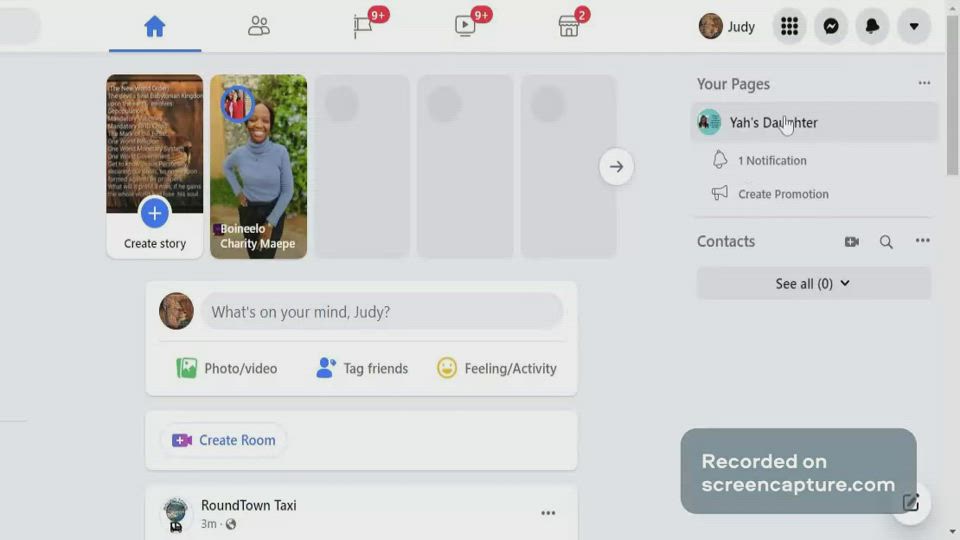Image resolution: width=960 pixels, height=540 pixels.
Task: Click the Create Room button
Action: tap(224, 440)
